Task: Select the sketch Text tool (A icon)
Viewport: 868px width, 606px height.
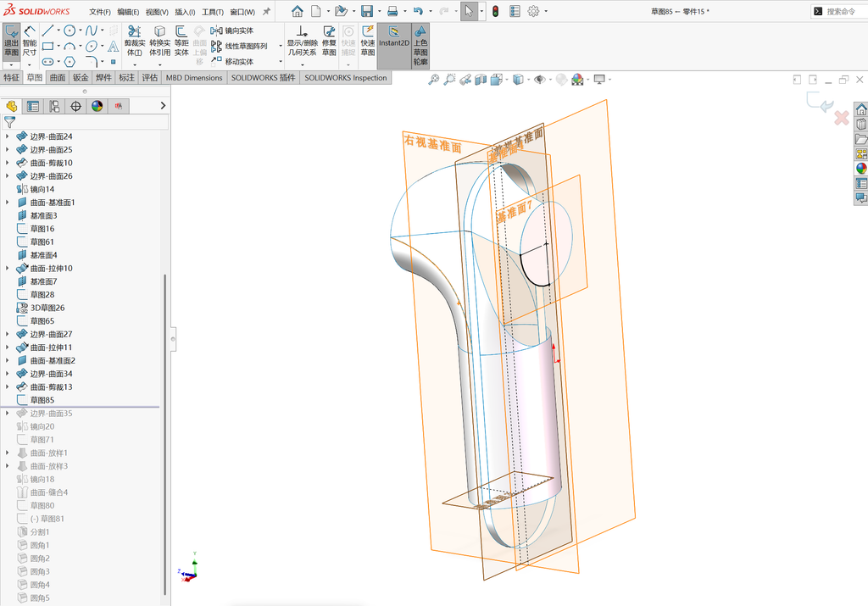Action: click(113, 46)
